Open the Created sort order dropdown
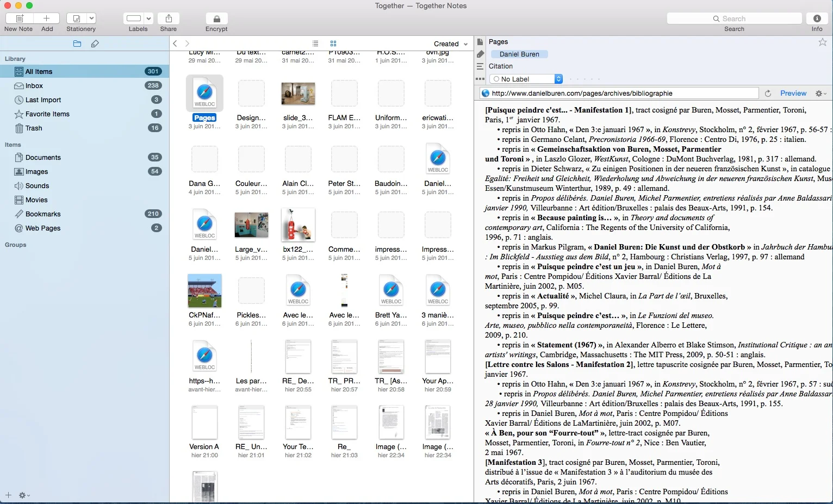This screenshot has width=833, height=504. 451,43
